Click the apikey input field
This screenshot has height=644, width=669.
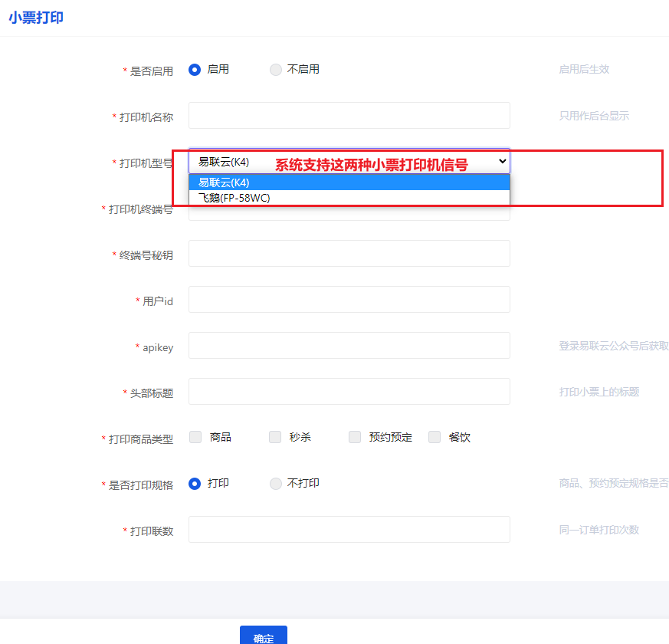tap(349, 345)
